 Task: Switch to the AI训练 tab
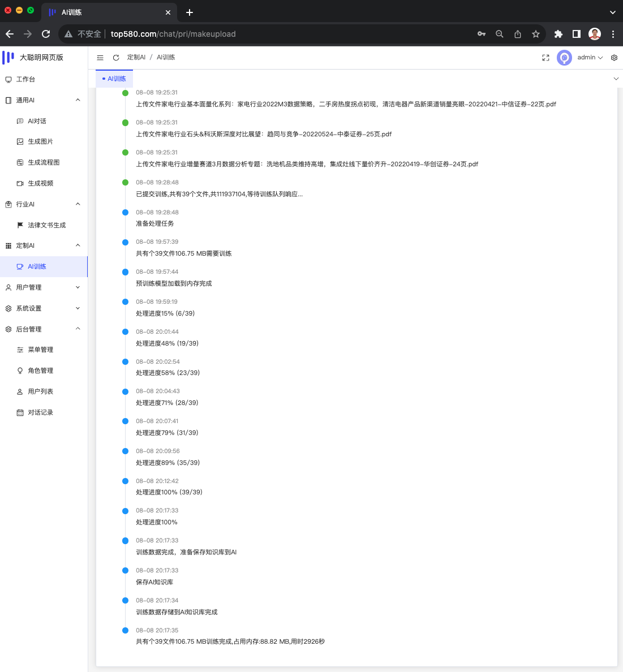pos(114,79)
